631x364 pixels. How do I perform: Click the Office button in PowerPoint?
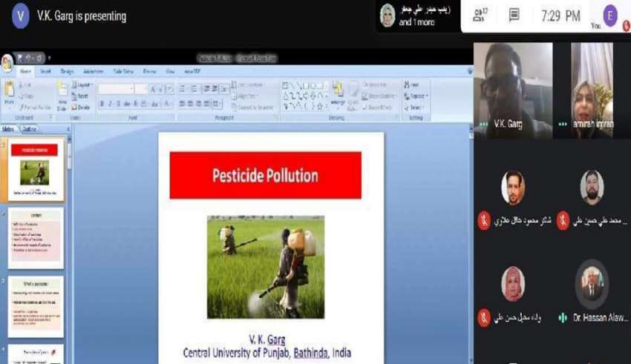[x=7, y=62]
